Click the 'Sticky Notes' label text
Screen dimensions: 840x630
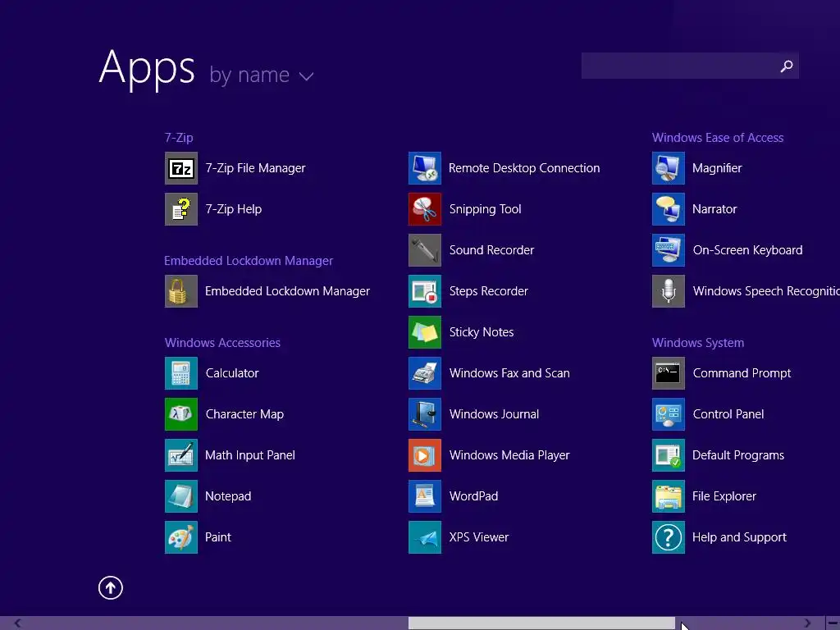tap(482, 332)
